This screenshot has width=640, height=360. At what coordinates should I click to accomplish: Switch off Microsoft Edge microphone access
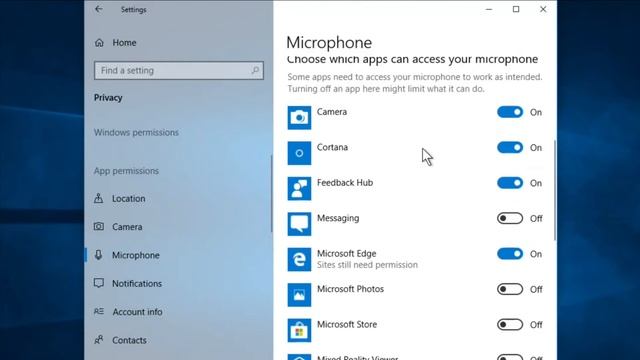click(x=510, y=254)
